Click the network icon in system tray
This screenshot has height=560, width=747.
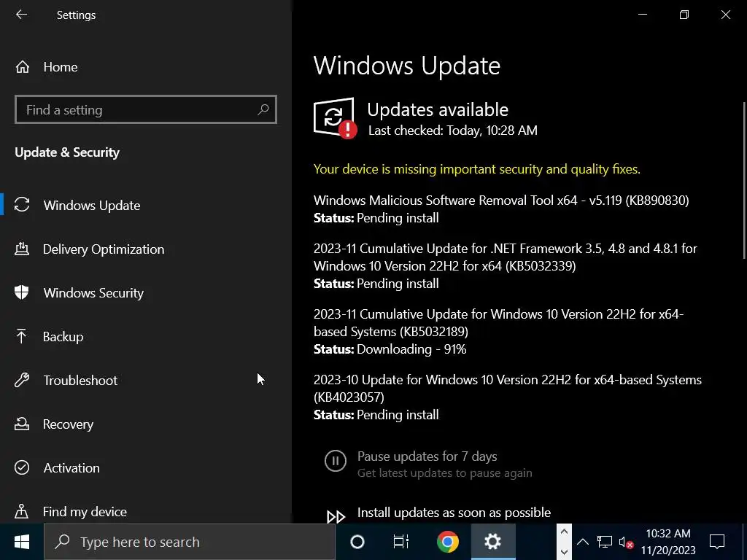coord(605,542)
